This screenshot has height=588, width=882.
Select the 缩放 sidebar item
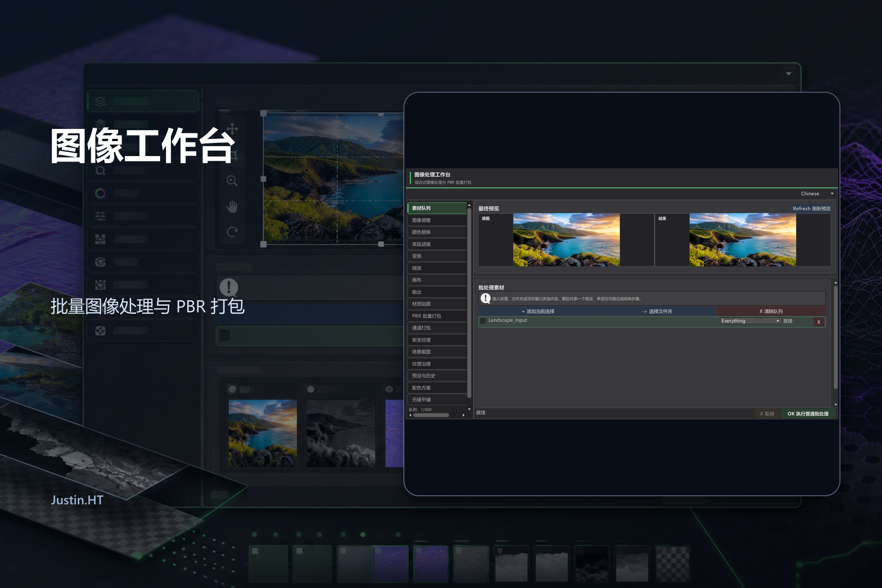point(437,268)
